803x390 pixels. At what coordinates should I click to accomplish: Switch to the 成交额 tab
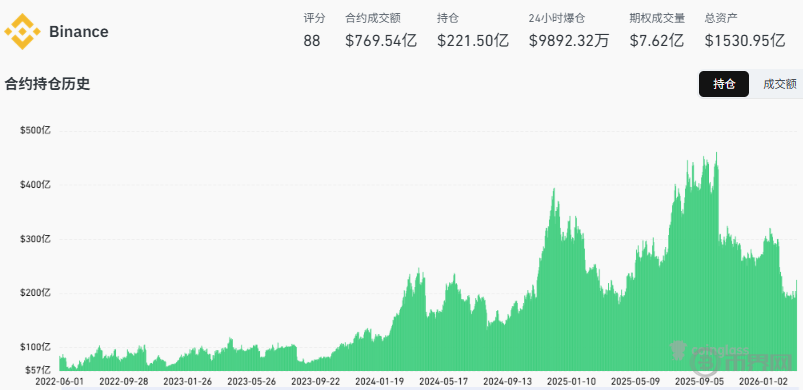click(x=779, y=84)
